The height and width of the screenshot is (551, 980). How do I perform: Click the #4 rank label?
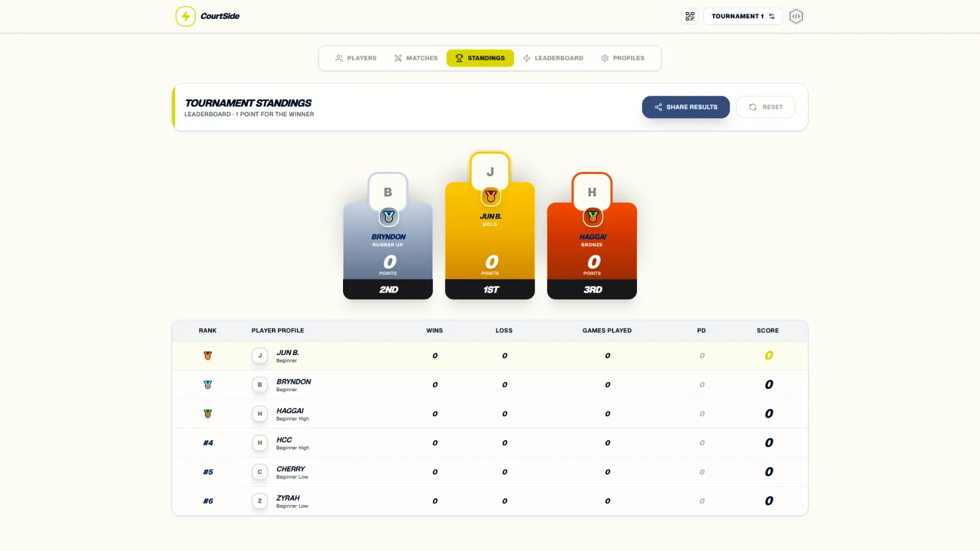[x=208, y=443]
